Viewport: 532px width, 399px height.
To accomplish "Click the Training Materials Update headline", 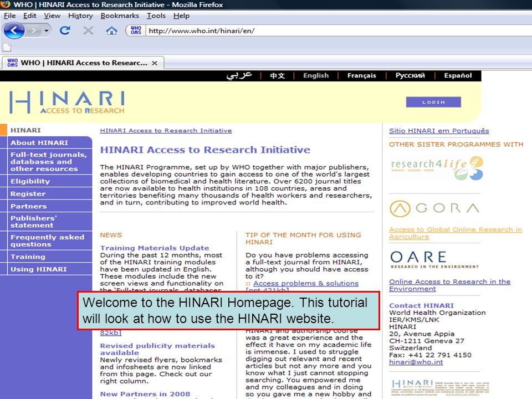I will (155, 248).
